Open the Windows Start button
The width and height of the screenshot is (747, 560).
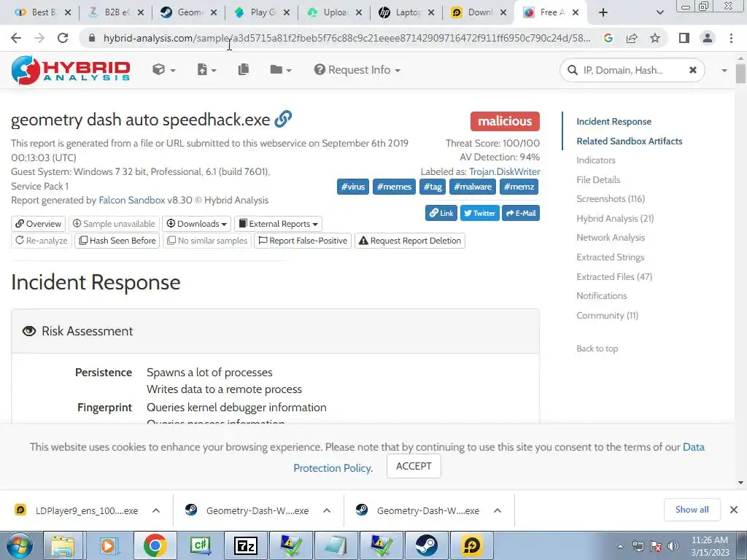point(20,545)
